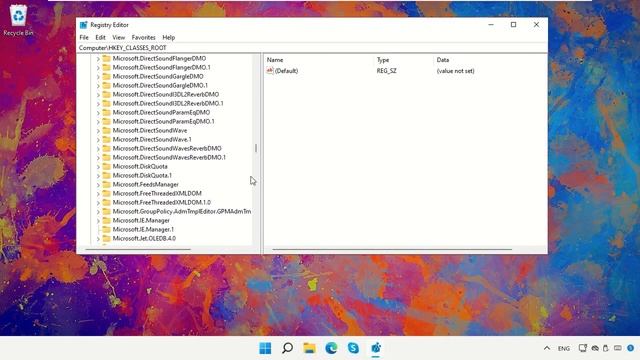Expand Microsoft.GroupPolicy.AdmTmplEditor key

click(98, 212)
